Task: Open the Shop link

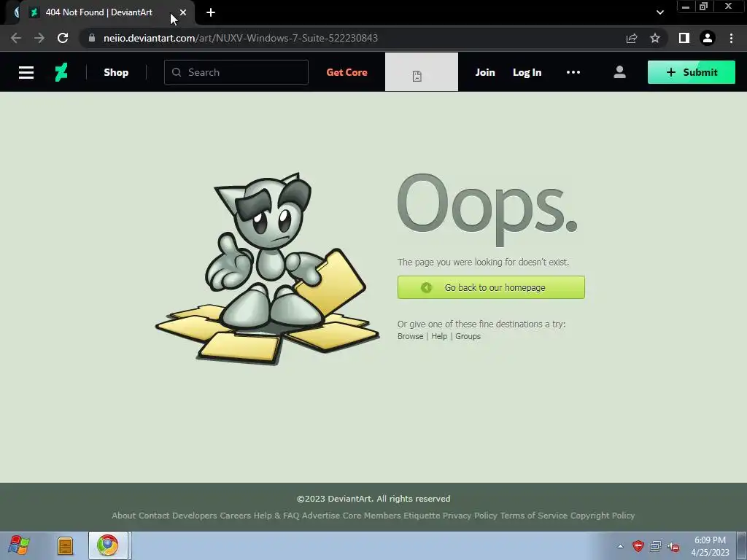Action: pyautogui.click(x=116, y=72)
